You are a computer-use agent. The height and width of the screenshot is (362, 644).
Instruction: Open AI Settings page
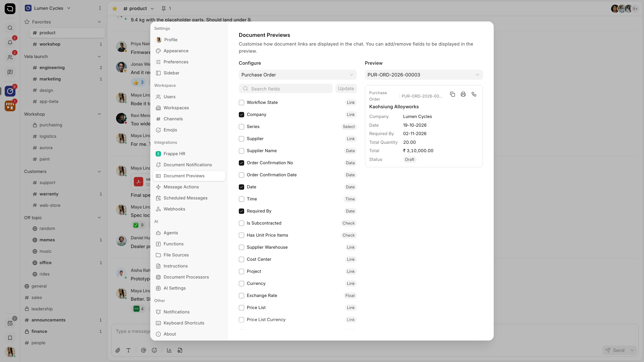[x=189, y=288]
